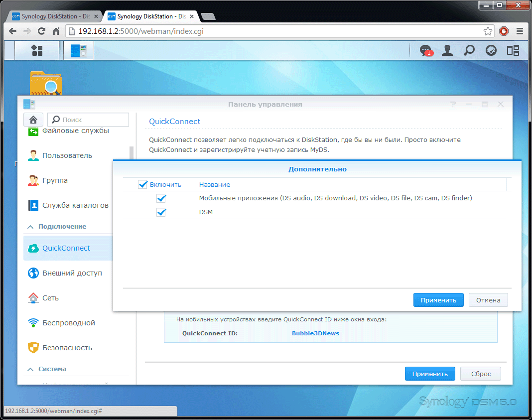The image size is (532, 420).
Task: Click the QuickConnect page heading
Action: pyautogui.click(x=175, y=122)
